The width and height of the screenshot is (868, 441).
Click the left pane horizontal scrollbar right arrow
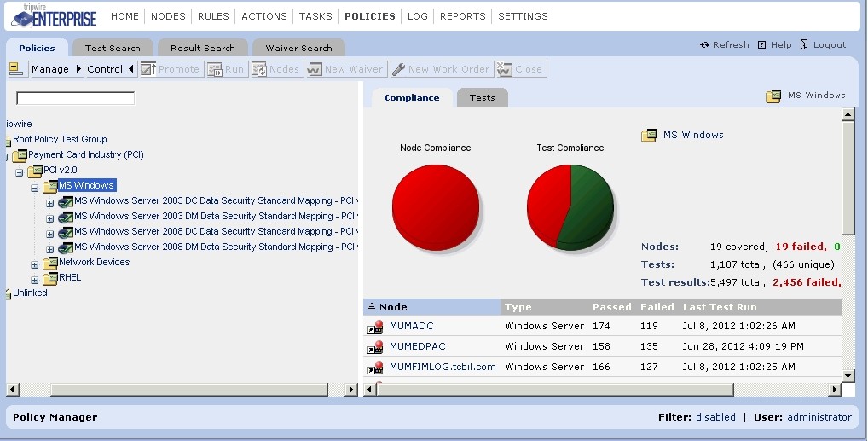[x=350, y=390]
